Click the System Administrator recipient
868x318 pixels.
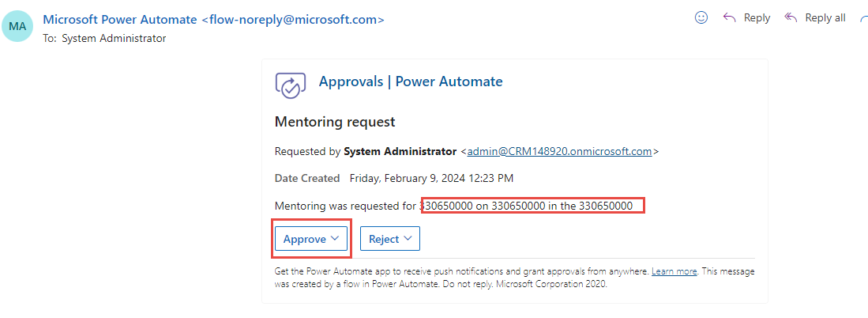click(x=115, y=38)
